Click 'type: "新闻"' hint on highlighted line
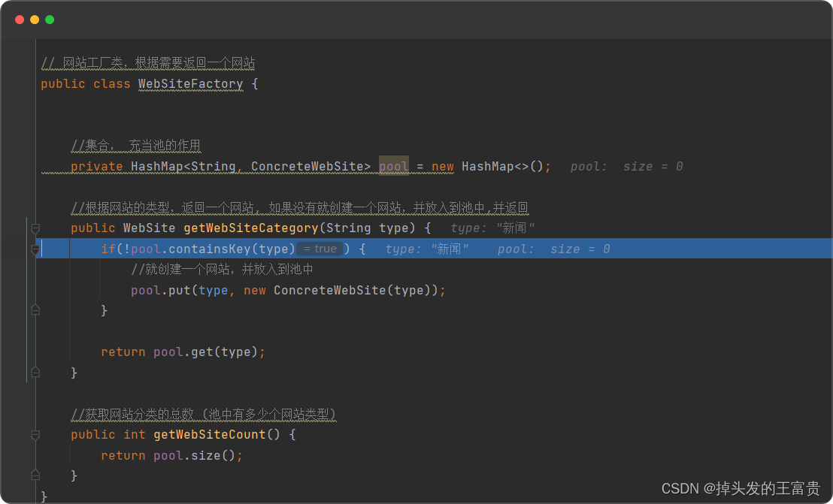 click(x=426, y=249)
